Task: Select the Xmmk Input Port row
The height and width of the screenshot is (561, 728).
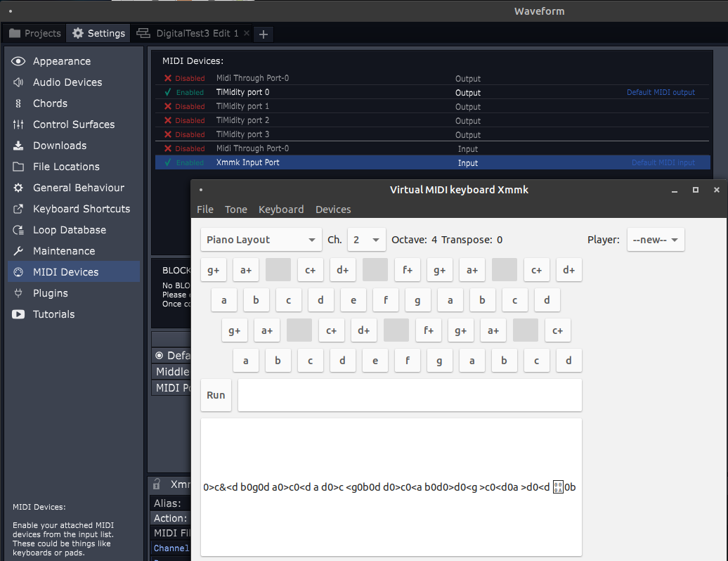Action: (x=432, y=162)
